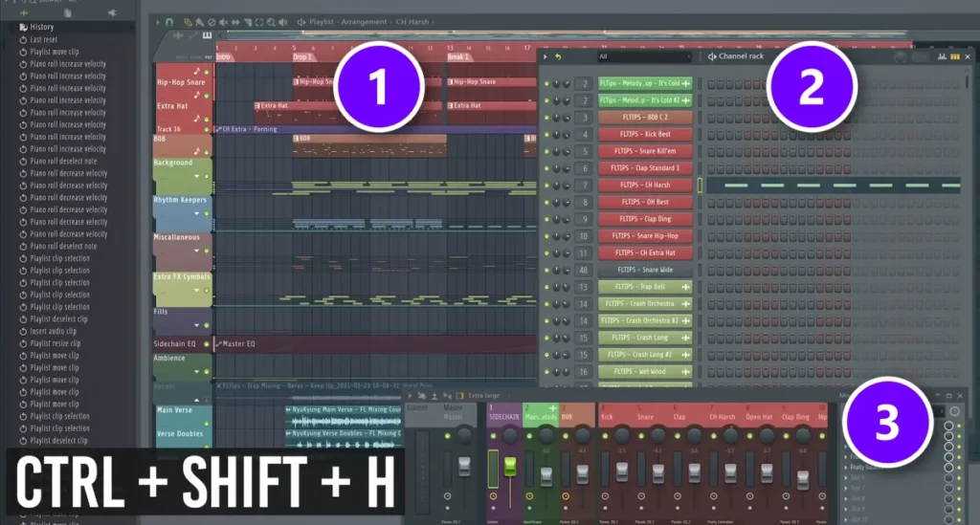Select the slice tool in playlist toolbar

248,22
